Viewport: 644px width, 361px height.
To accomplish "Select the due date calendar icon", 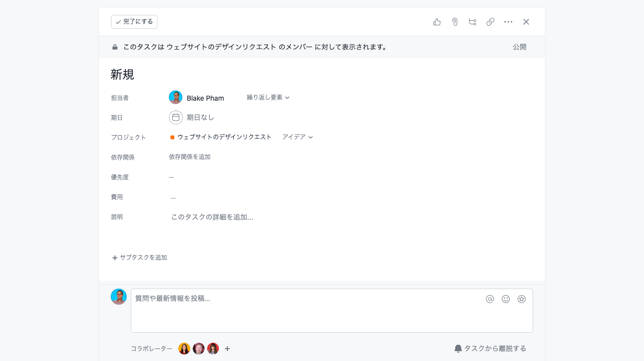I will tap(176, 118).
